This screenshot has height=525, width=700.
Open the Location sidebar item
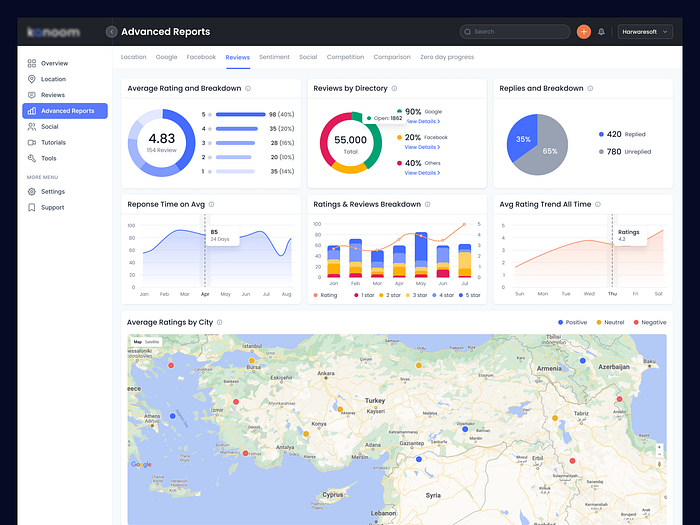click(53, 79)
